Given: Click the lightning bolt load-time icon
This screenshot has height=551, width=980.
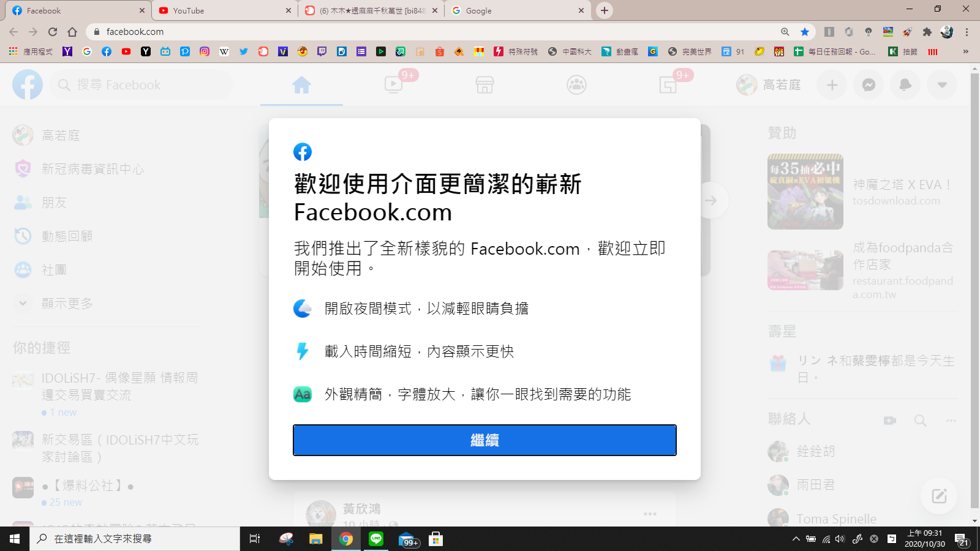Looking at the screenshot, I should [x=303, y=351].
